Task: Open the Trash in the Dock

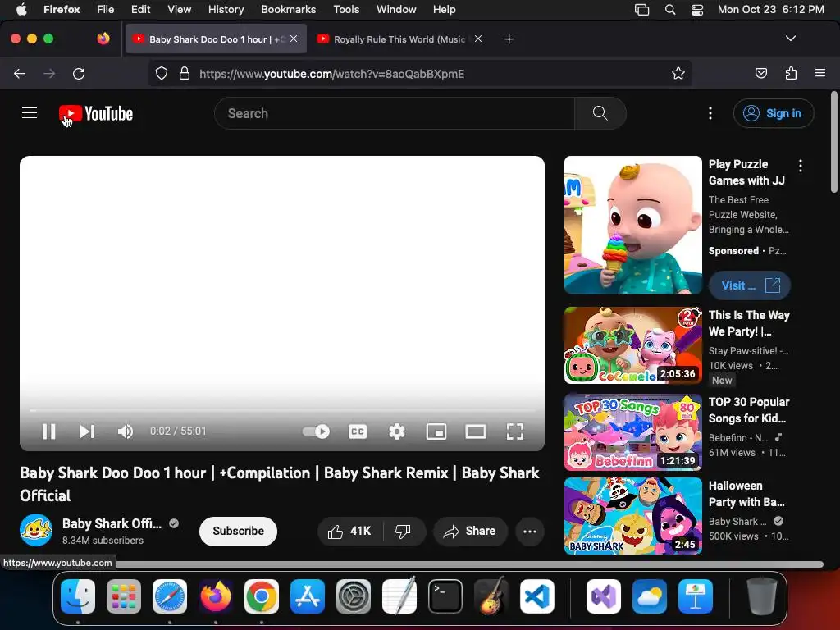Action: (x=762, y=596)
